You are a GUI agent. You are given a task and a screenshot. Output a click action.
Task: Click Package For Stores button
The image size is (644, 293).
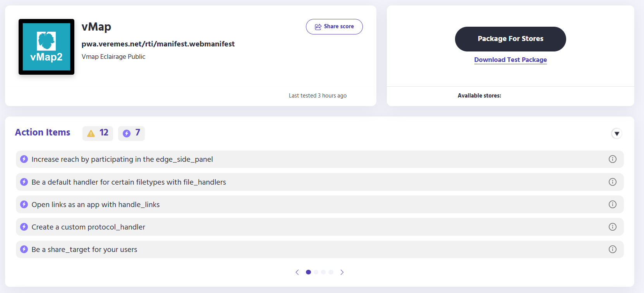point(510,39)
